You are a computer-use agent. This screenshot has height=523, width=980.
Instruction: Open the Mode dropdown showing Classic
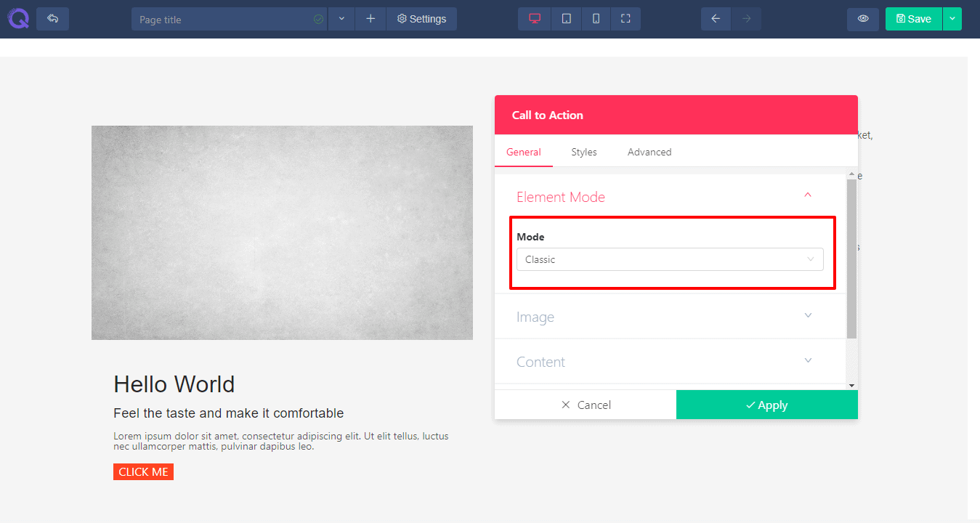pos(669,259)
